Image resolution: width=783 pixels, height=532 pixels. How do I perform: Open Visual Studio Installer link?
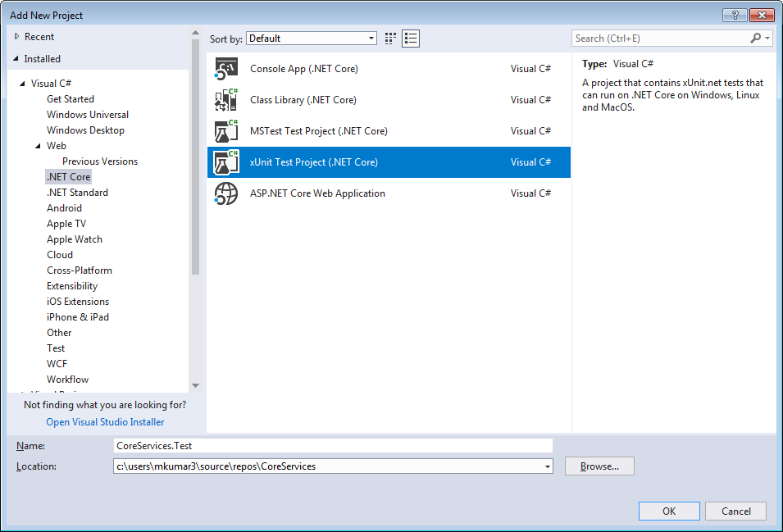tap(105, 421)
